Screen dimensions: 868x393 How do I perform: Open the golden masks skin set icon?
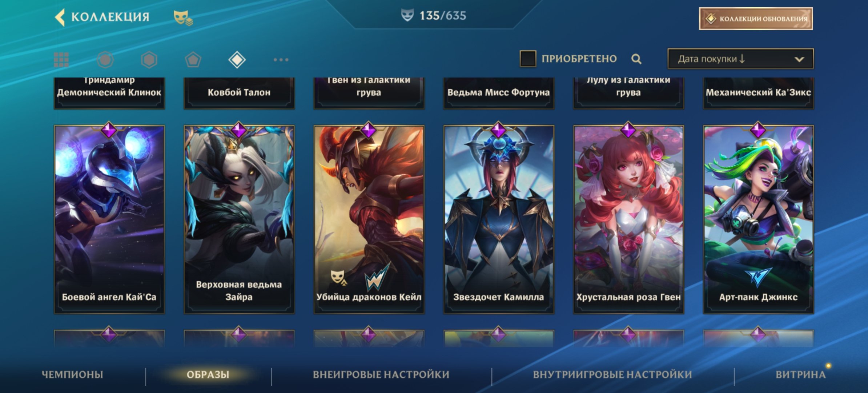pyautogui.click(x=183, y=17)
